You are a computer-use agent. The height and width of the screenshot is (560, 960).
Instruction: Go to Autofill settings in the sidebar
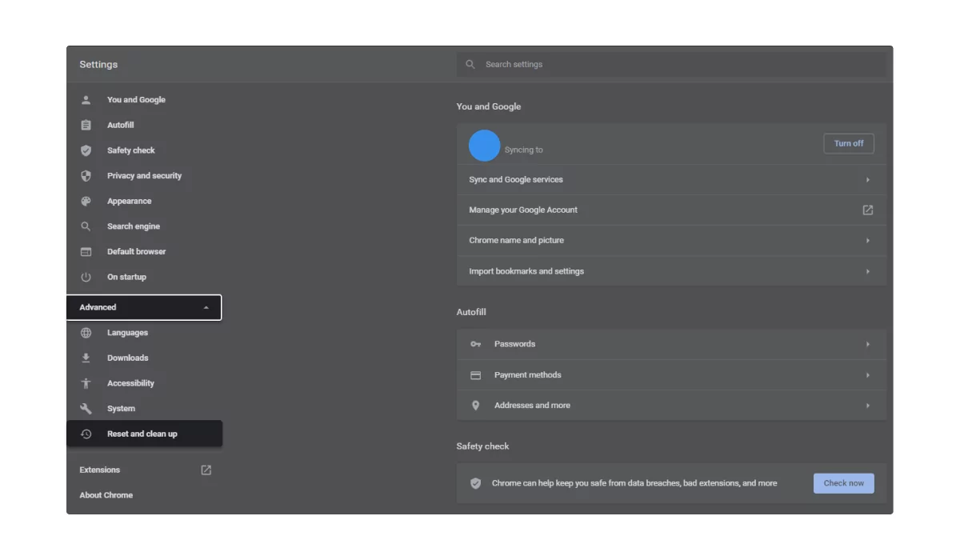[x=121, y=126]
